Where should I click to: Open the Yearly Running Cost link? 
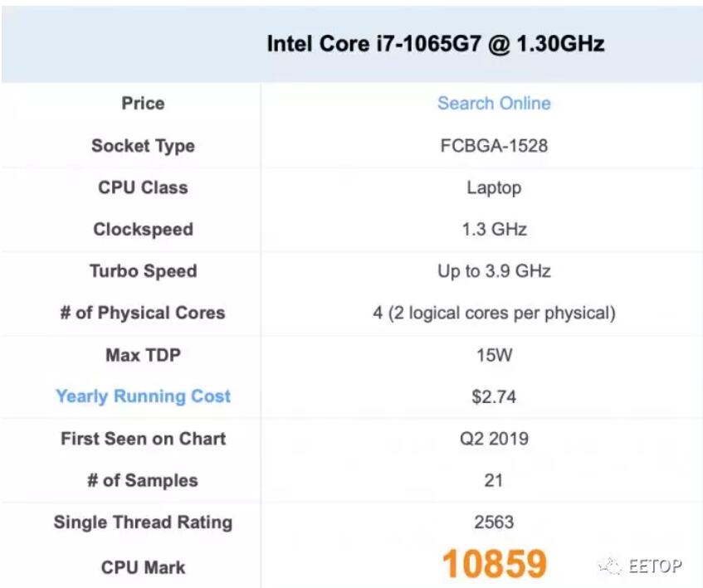click(143, 396)
